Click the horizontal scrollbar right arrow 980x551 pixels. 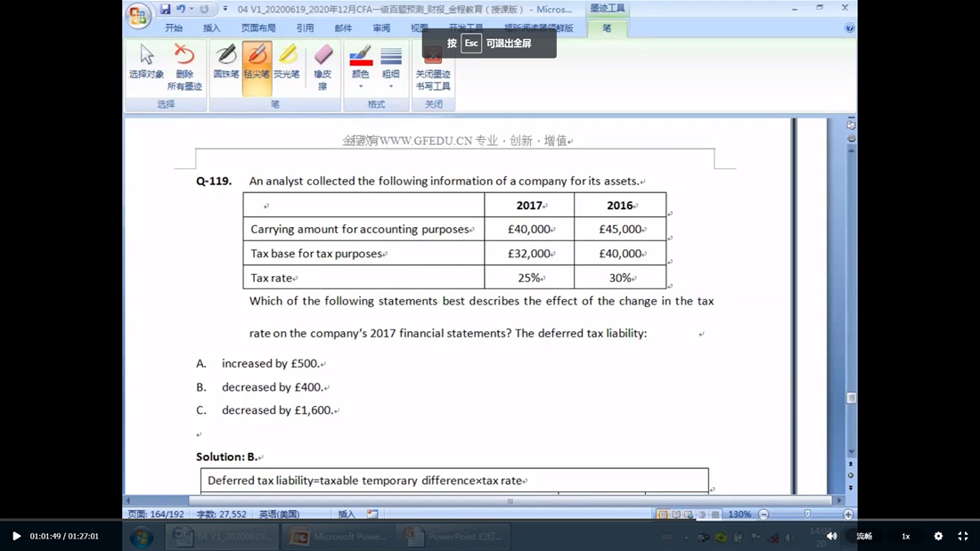[839, 500]
